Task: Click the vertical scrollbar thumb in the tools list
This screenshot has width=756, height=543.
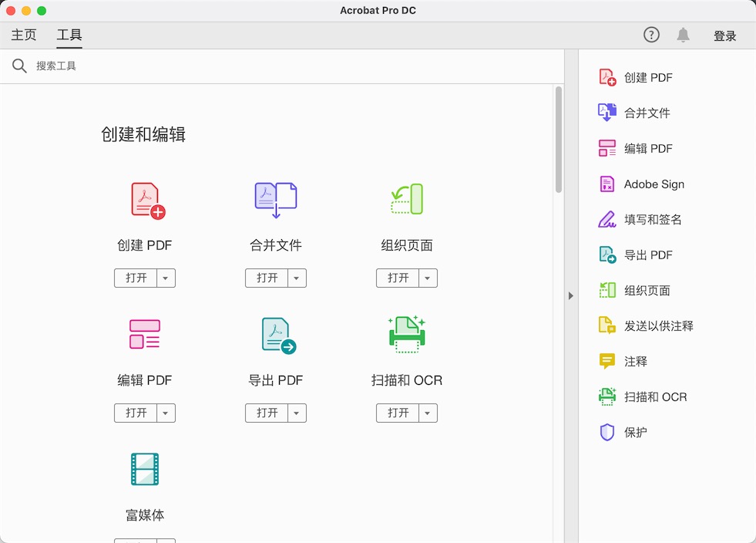Action: pyautogui.click(x=559, y=140)
